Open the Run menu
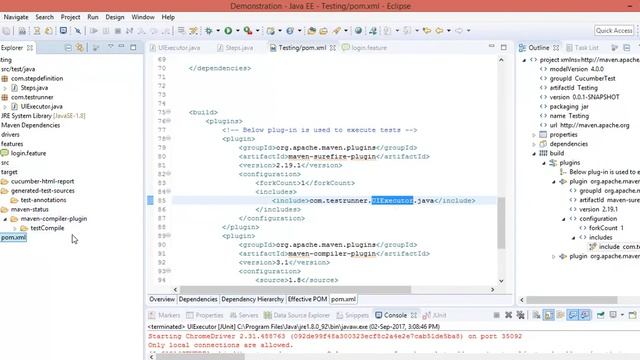This screenshot has width=640, height=360. tap(93, 17)
